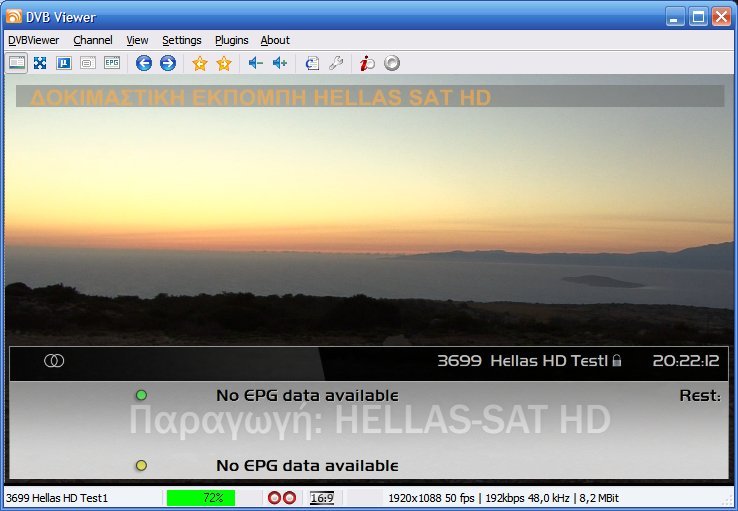Click the refresh document toolbar icon
Screen dimensions: 738x511
312,63
